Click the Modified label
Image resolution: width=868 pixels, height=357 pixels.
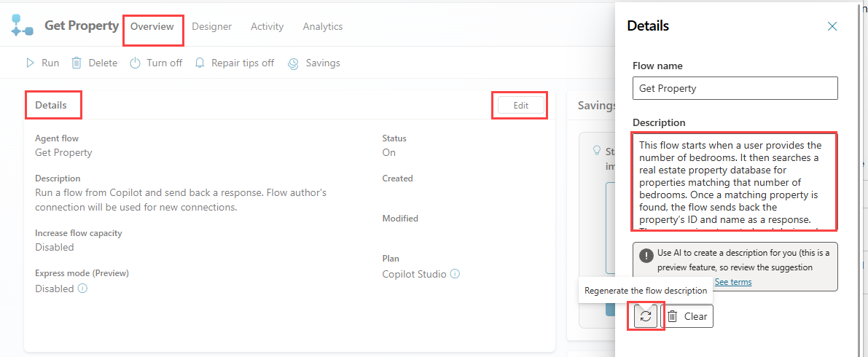[400, 218]
